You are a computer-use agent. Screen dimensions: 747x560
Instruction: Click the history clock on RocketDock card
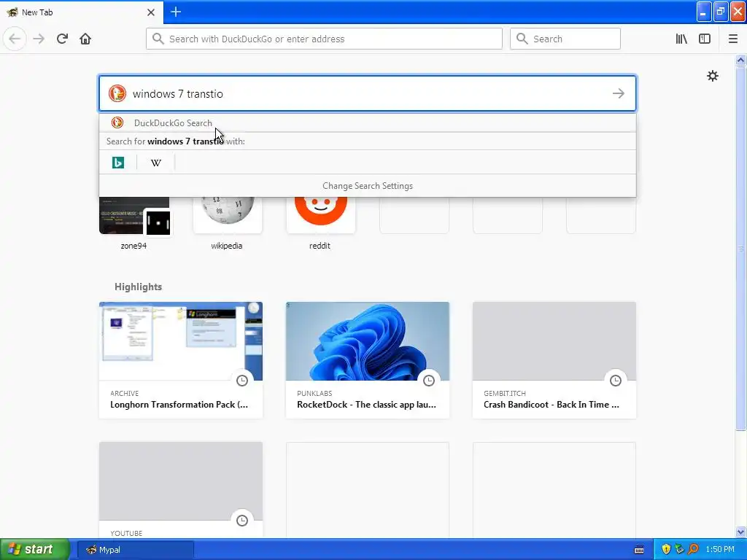[x=429, y=381]
